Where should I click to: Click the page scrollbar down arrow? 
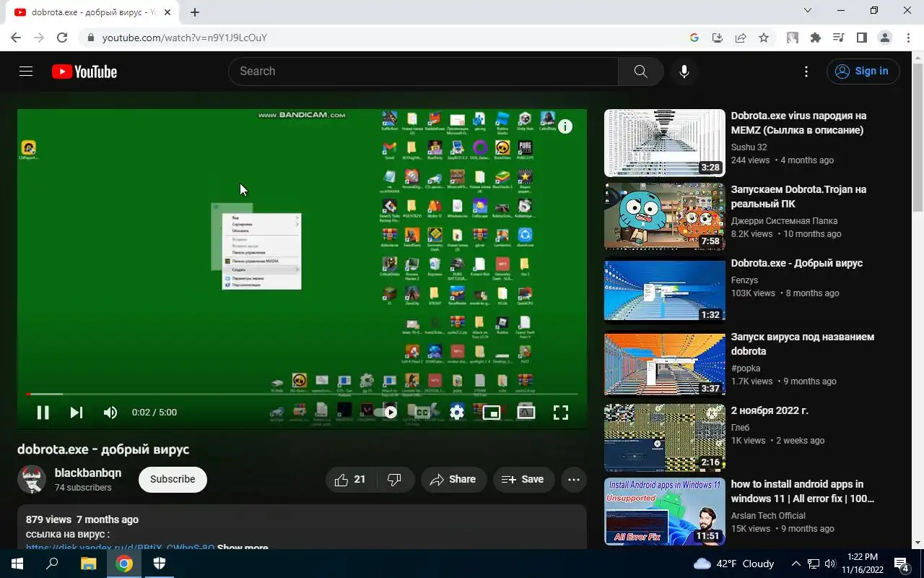[x=918, y=543]
